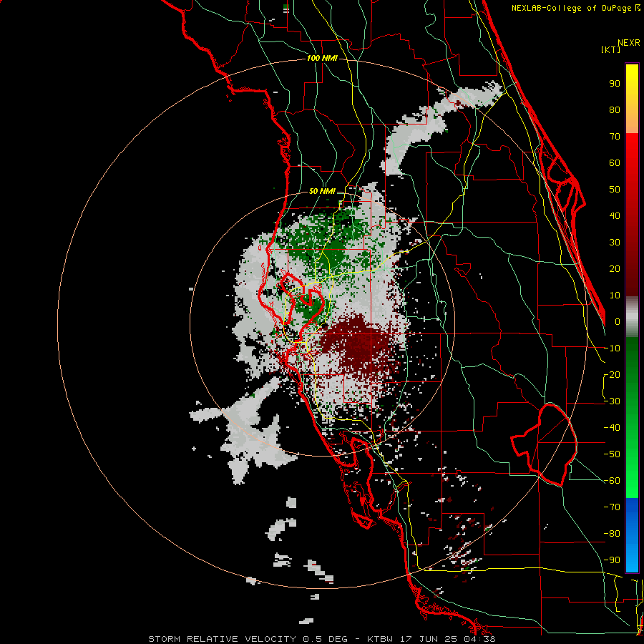The width and height of the screenshot is (644, 644).
Task: Select the -30 value on velocity scale
Action: tap(612, 401)
